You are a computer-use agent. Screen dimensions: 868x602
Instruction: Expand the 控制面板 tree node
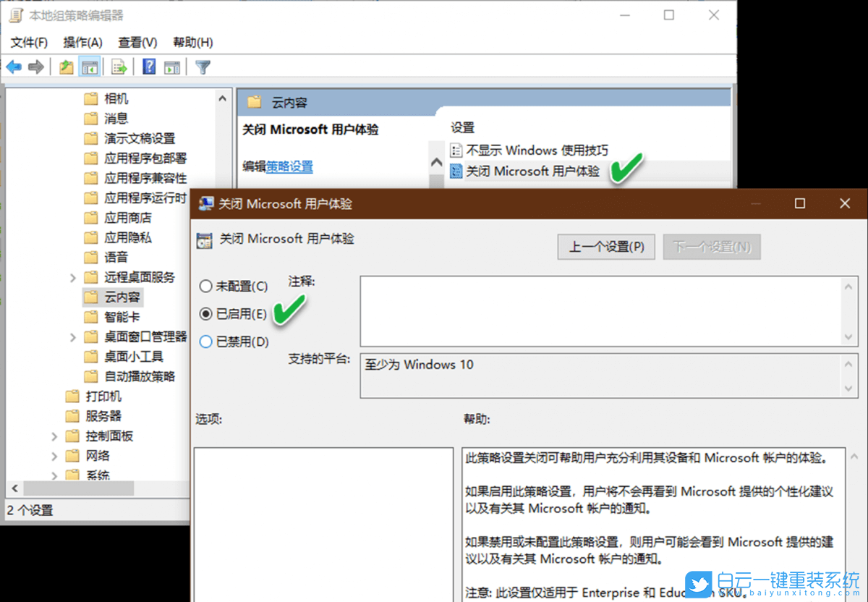(x=55, y=436)
